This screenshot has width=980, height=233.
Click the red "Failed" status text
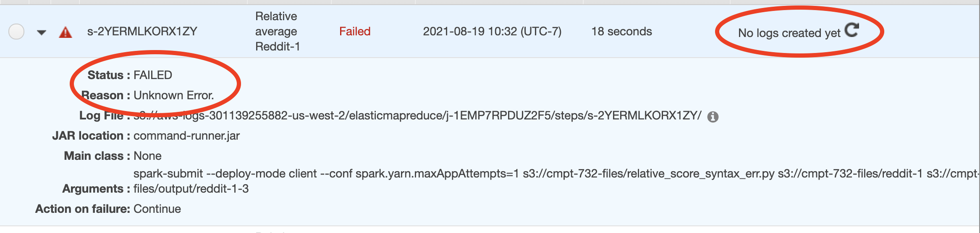coord(355,32)
